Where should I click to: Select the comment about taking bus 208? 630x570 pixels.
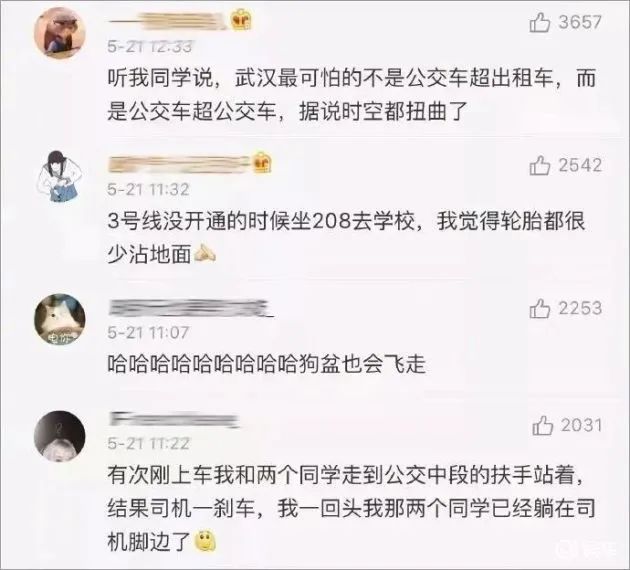[346, 238]
